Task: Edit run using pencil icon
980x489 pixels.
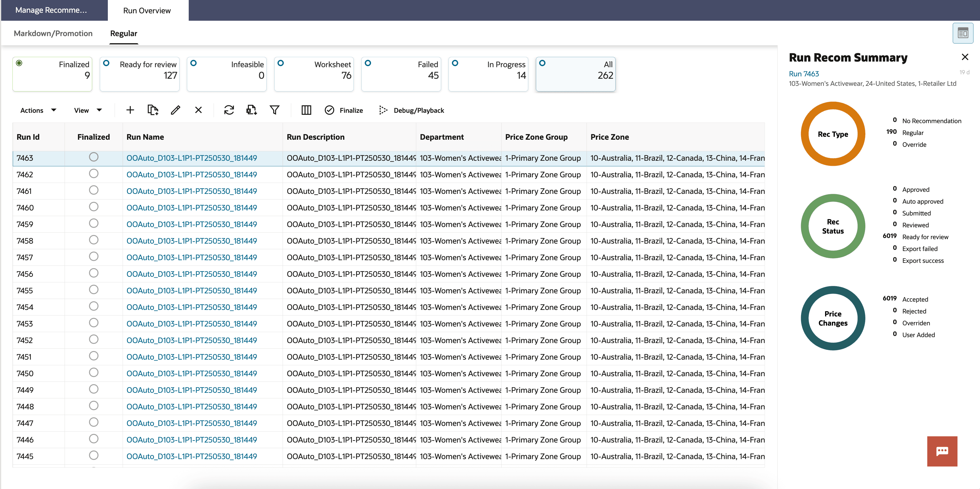Action: click(x=175, y=110)
